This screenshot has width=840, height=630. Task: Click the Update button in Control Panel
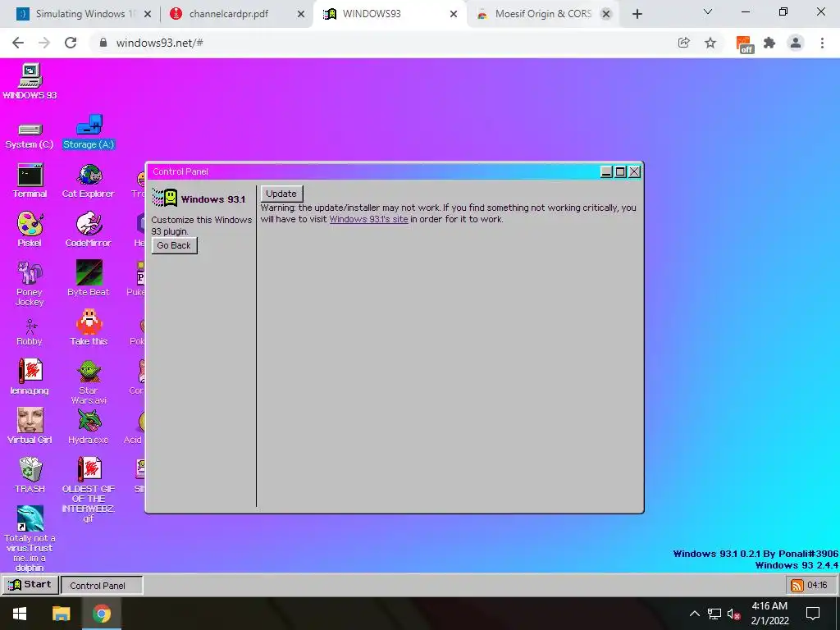281,194
